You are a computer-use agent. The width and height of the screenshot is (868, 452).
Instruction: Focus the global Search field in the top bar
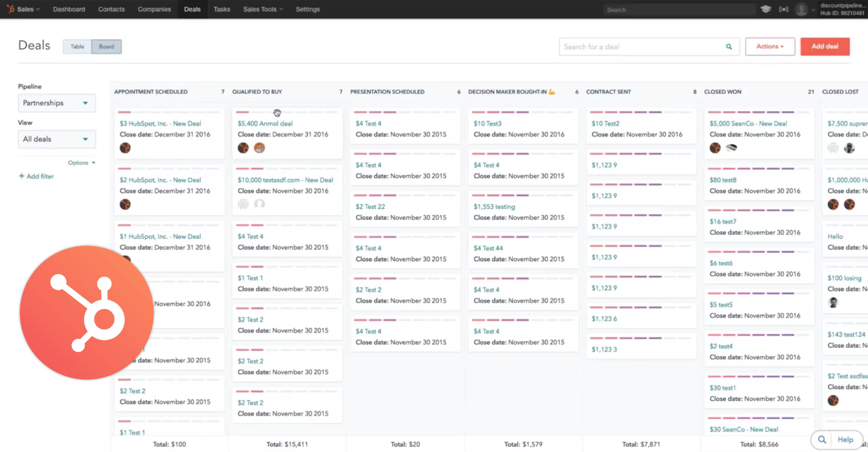pyautogui.click(x=680, y=9)
